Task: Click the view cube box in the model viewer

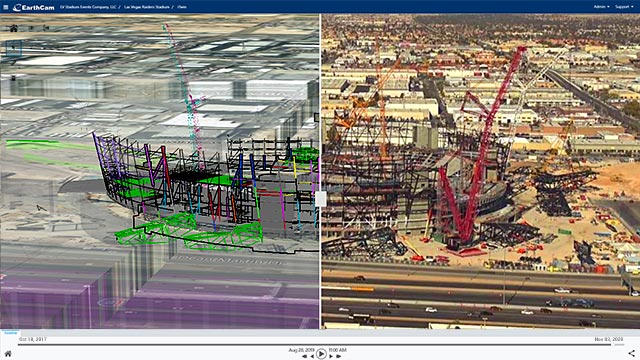Action: click(x=14, y=48)
